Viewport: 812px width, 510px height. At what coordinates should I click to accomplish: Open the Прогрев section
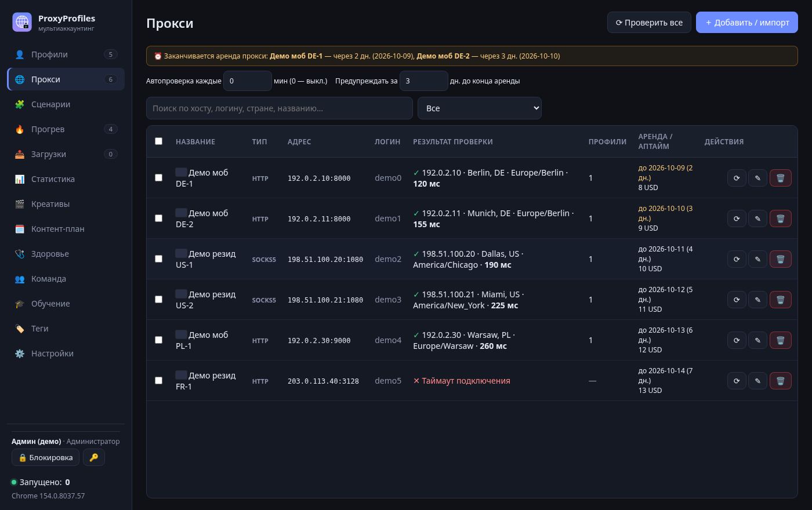click(x=66, y=129)
